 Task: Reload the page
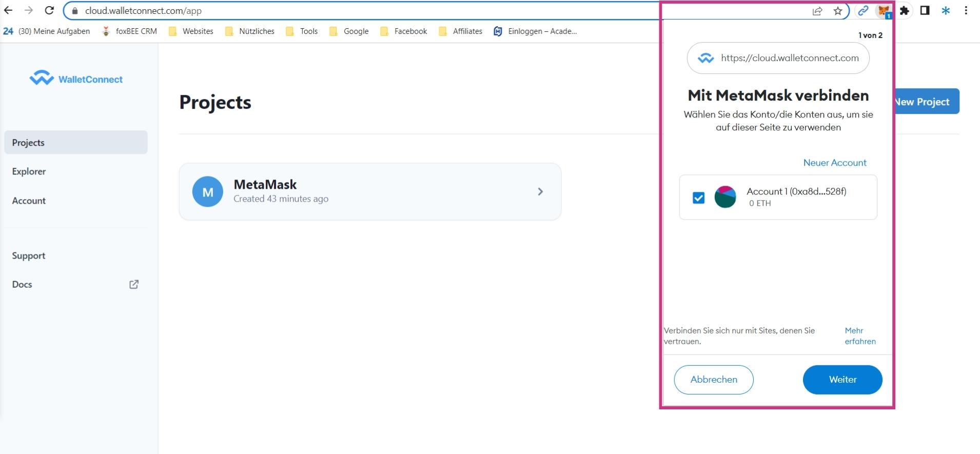tap(49, 10)
